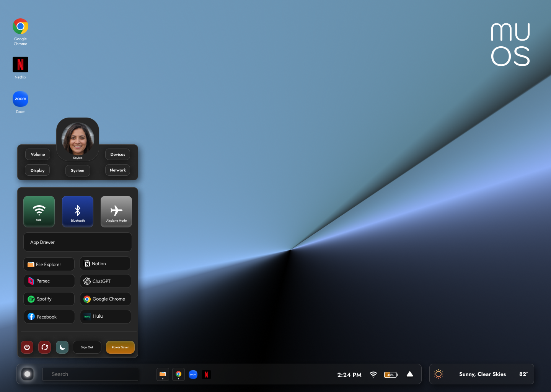Open the Network settings panel

[x=117, y=170]
